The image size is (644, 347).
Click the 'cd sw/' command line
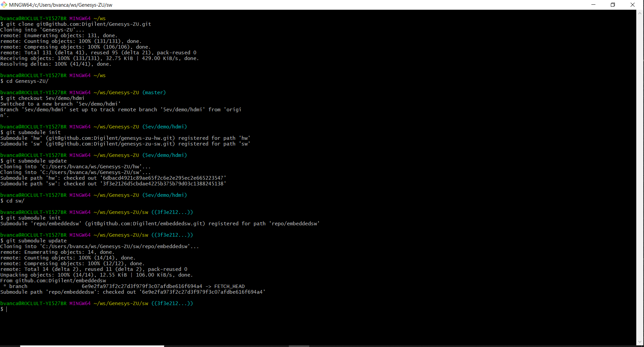click(12, 201)
